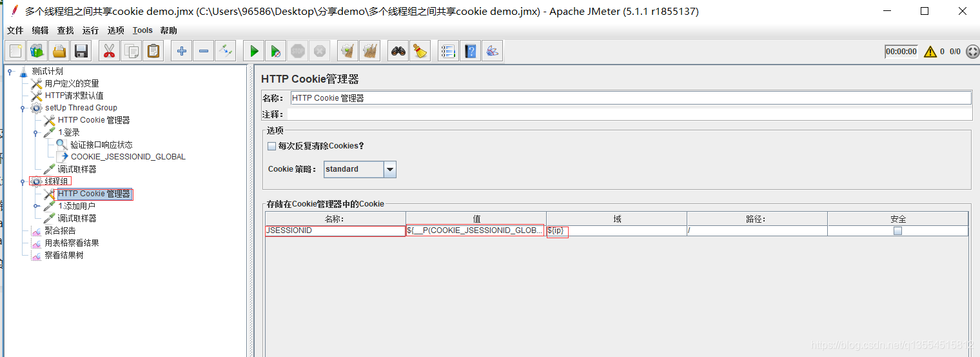The image size is (980, 357).
Task: Click the New test plan icon
Action: tap(16, 51)
